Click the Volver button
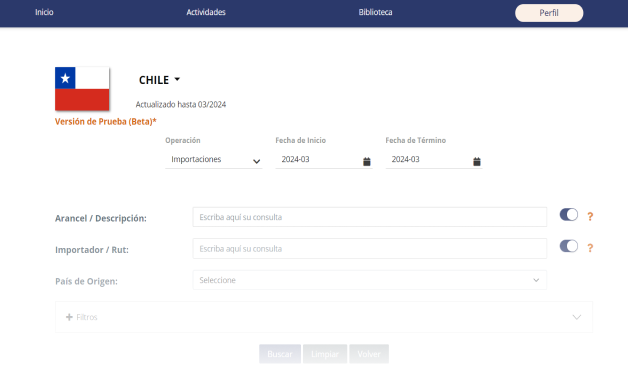Image resolution: width=628 pixels, height=380 pixels. 369,354
